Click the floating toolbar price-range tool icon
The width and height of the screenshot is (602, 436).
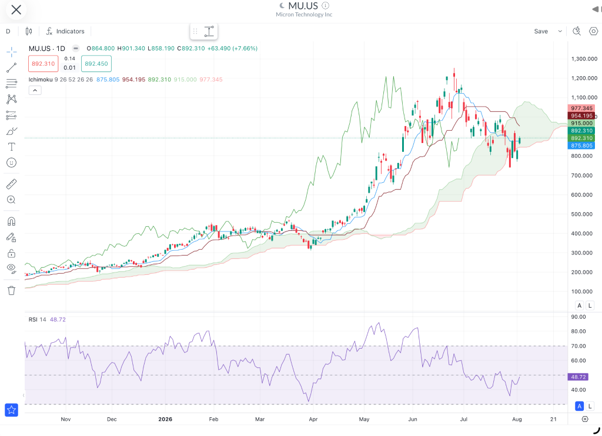coord(209,31)
